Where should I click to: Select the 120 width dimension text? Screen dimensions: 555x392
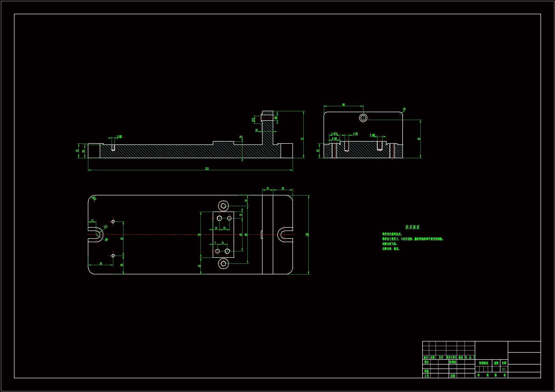[307, 235]
